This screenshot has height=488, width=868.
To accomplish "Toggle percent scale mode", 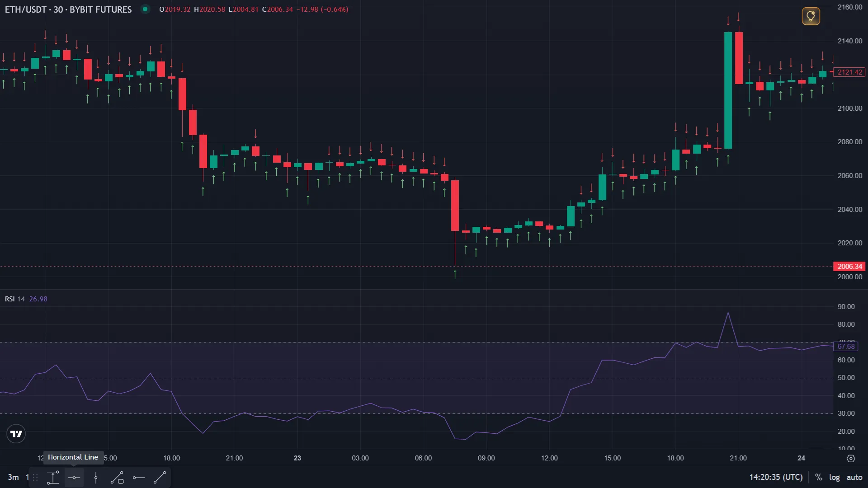I will 818,477.
